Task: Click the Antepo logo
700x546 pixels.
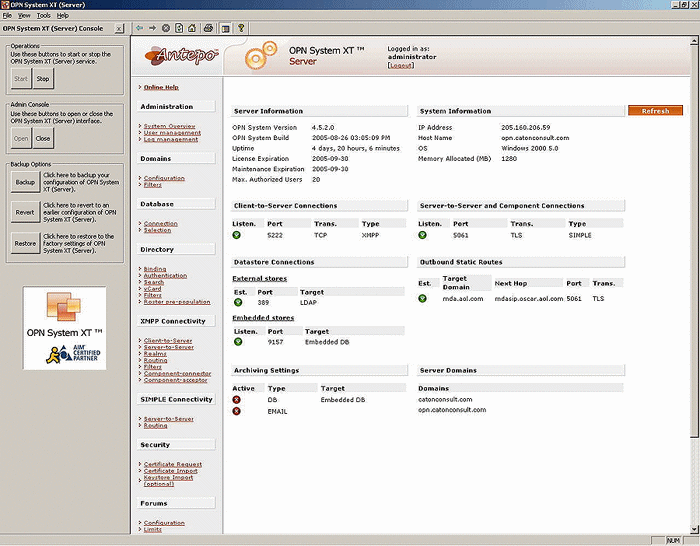Action: click(181, 55)
